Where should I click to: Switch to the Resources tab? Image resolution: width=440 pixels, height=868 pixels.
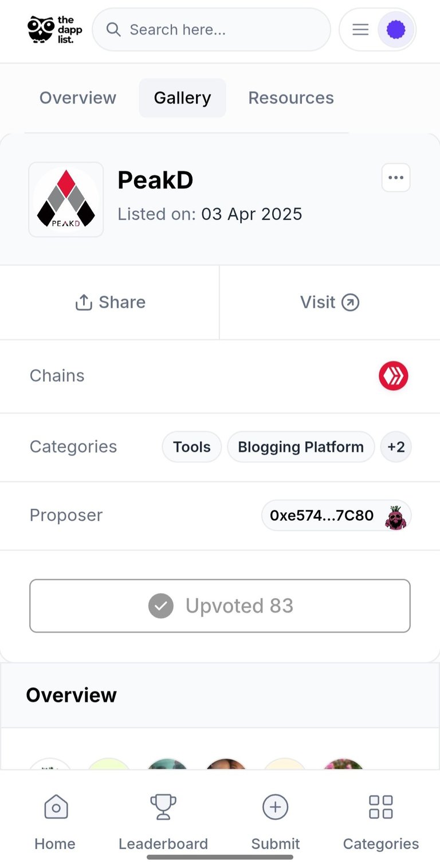(x=291, y=98)
